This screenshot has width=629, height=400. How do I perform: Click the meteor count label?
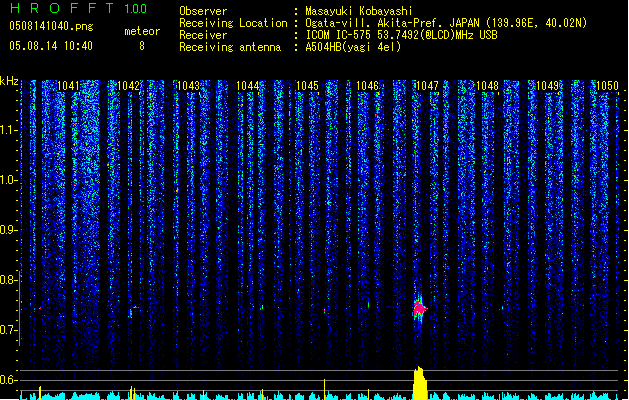142,31
